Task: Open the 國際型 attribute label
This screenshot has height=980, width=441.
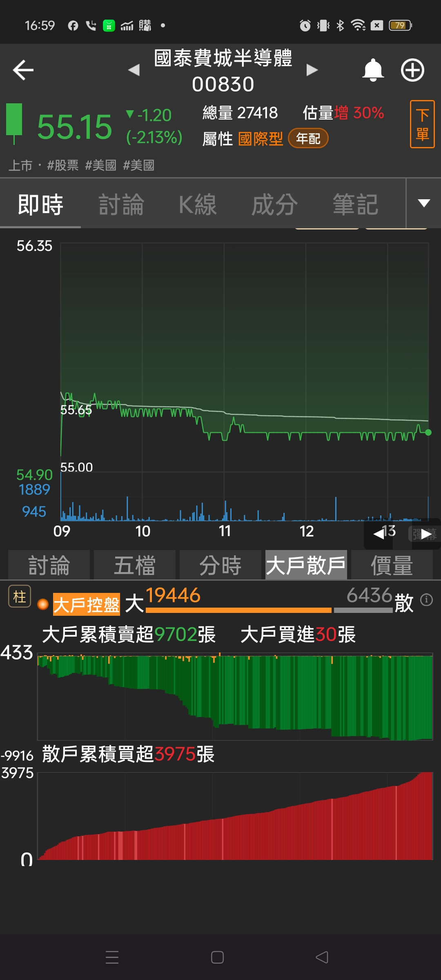Action: coord(261,139)
